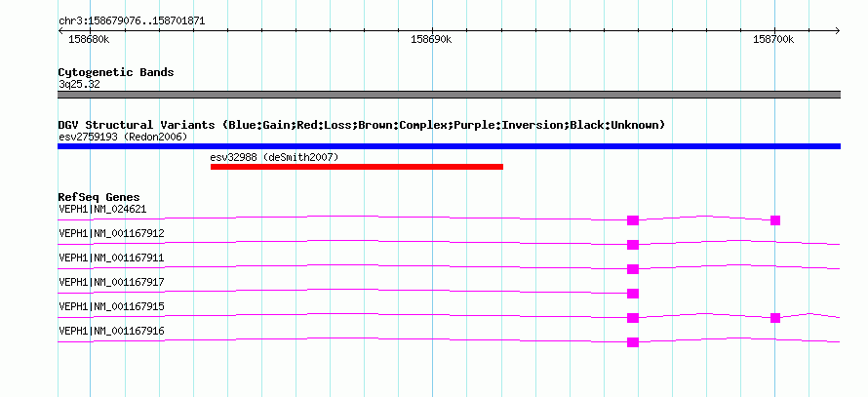This screenshot has width=868, height=397.
Task: Select the blue esv2759193 gain variant bar
Action: coord(449,146)
